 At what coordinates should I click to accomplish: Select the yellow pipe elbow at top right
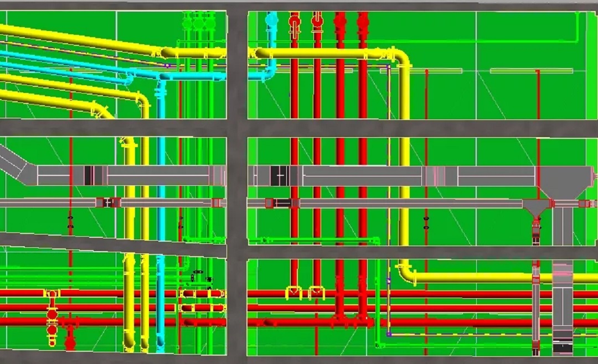tap(401, 58)
